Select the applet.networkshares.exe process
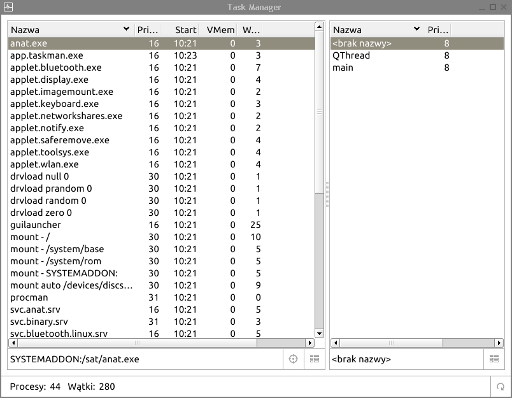This screenshot has height=398, width=512. (161, 116)
